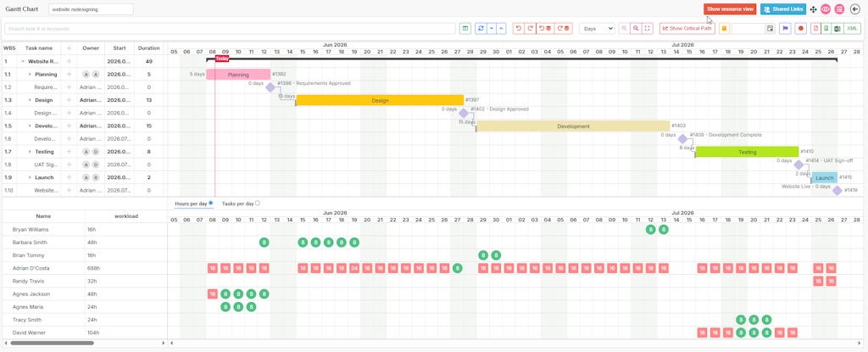
Task: Click the UAT Sign-off milestone diamond
Action: click(798, 165)
